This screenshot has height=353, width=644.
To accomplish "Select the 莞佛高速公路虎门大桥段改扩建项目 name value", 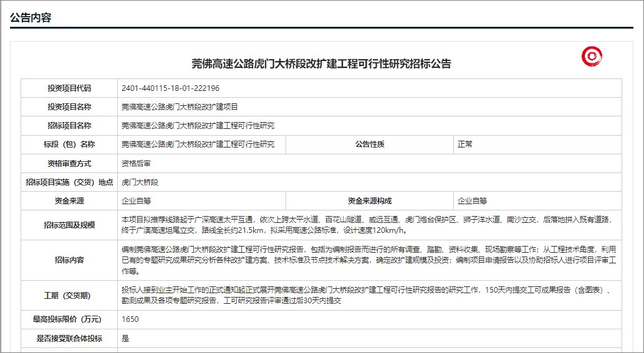I will (180, 107).
